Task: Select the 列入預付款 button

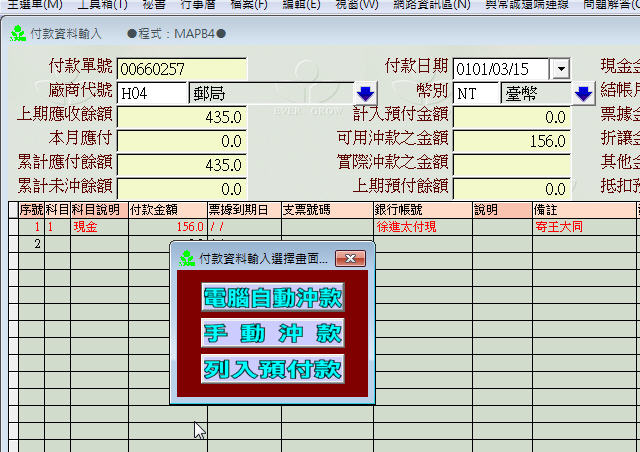Action: coord(272,369)
